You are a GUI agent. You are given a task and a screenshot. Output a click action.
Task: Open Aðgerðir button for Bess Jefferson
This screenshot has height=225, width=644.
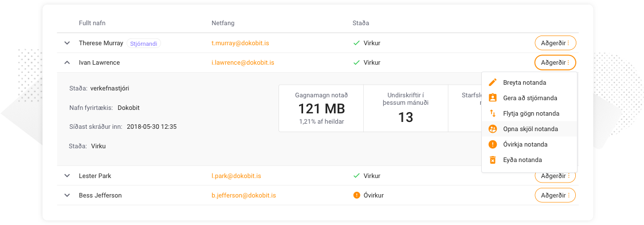(x=555, y=195)
